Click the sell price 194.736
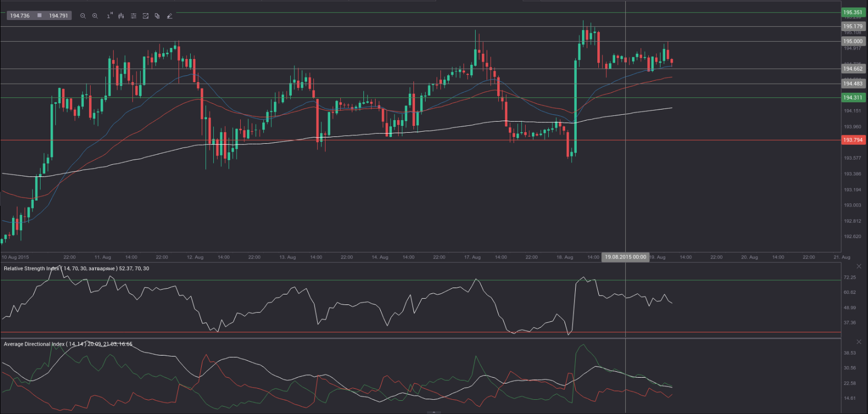Screen dimensions: 868x414 [19, 16]
